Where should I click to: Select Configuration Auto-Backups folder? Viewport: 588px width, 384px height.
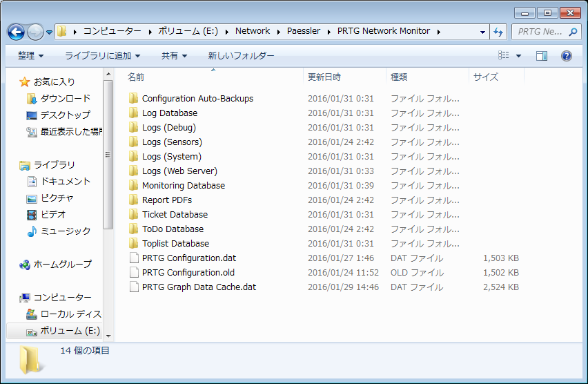[x=197, y=98]
